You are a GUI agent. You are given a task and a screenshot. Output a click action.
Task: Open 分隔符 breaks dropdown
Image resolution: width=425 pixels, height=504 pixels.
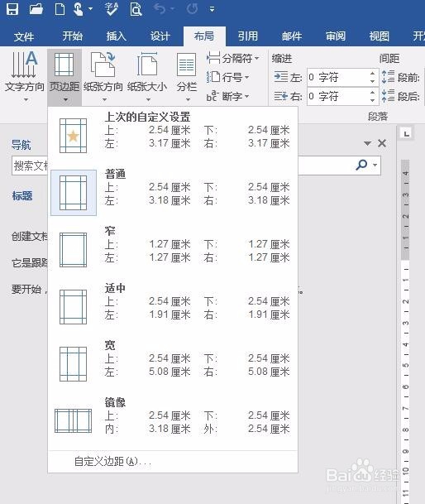(233, 59)
